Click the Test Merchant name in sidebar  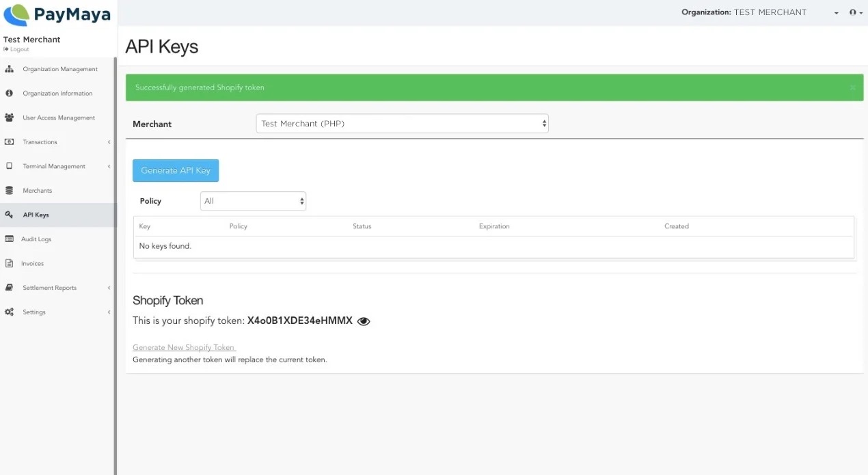click(x=32, y=40)
